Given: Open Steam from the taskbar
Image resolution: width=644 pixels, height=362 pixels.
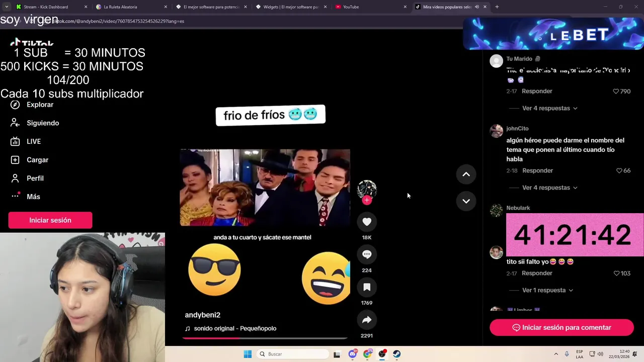Looking at the screenshot, I should coord(397,354).
